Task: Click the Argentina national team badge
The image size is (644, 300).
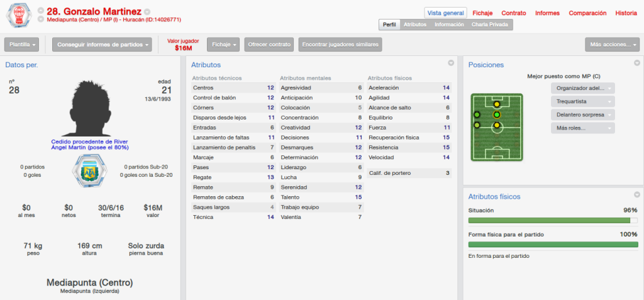Action: [x=89, y=171]
